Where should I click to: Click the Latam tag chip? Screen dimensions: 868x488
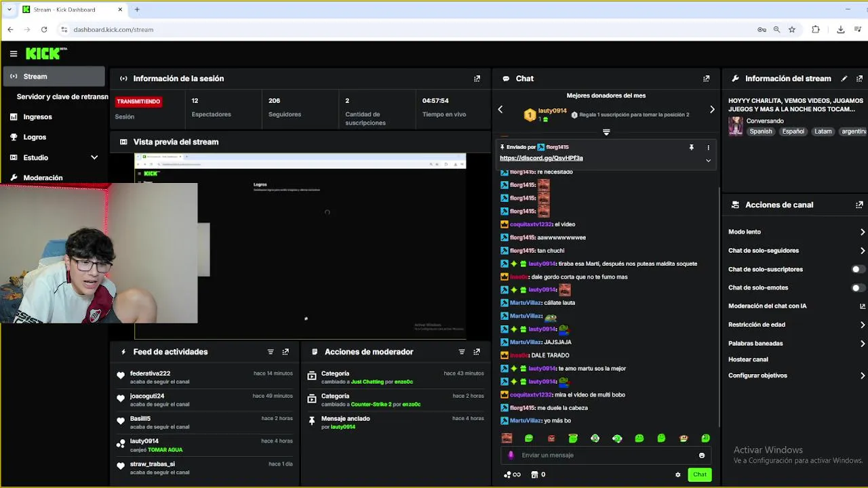(x=823, y=131)
